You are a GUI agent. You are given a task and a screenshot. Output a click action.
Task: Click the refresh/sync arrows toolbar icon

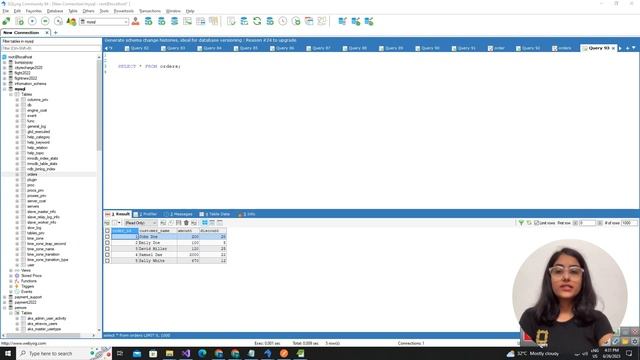(x=257, y=21)
